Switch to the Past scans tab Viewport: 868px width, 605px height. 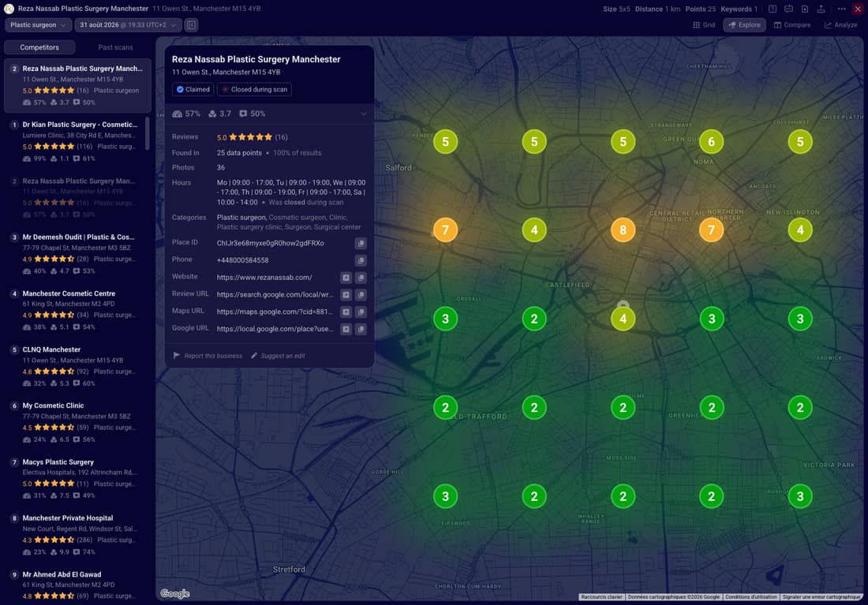pos(115,47)
